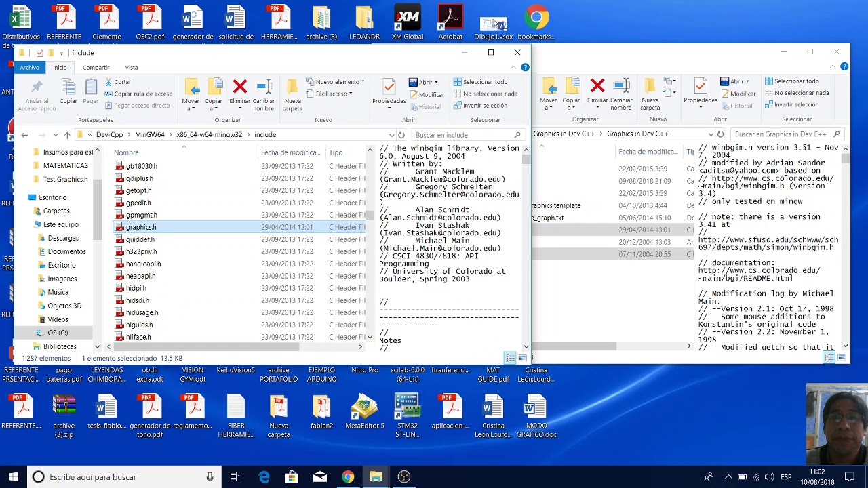Go up one folder in include window
The image size is (868, 488).
tap(67, 135)
